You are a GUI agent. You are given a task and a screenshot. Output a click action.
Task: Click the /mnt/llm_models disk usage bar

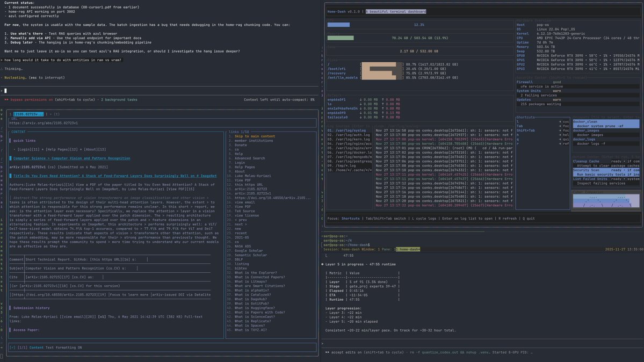[381, 78]
